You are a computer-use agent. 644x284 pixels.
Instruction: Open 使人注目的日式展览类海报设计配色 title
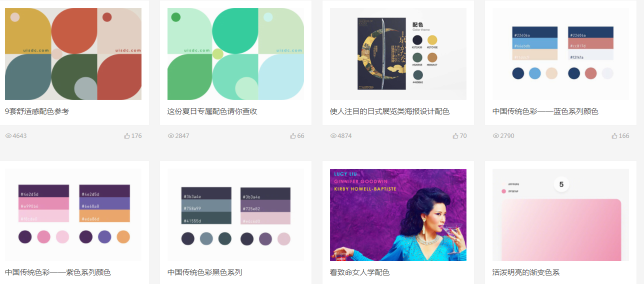[389, 111]
